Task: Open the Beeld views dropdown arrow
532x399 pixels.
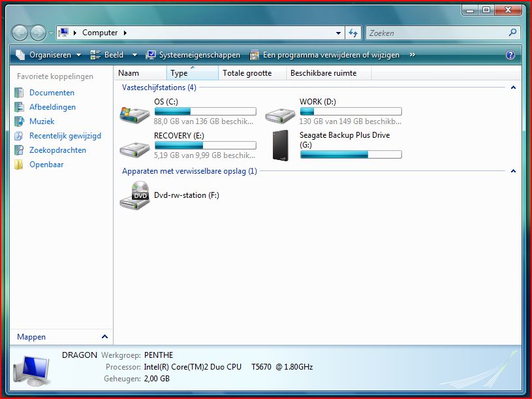Action: pos(134,55)
